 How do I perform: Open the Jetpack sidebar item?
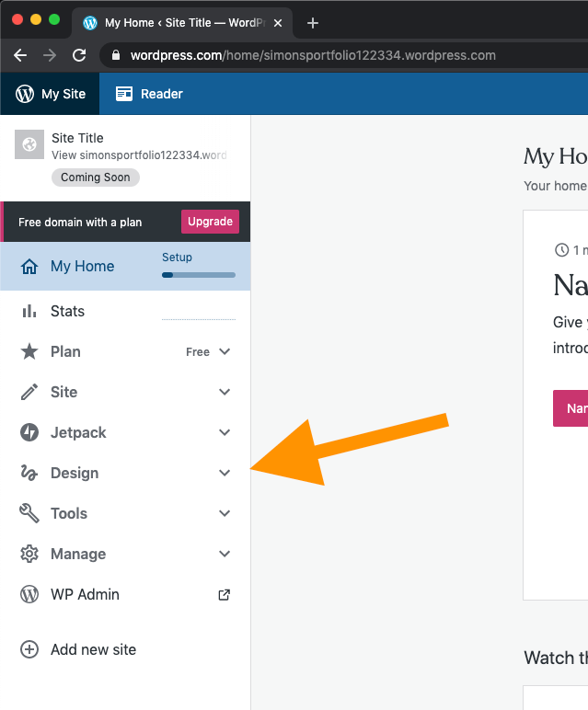pos(125,432)
